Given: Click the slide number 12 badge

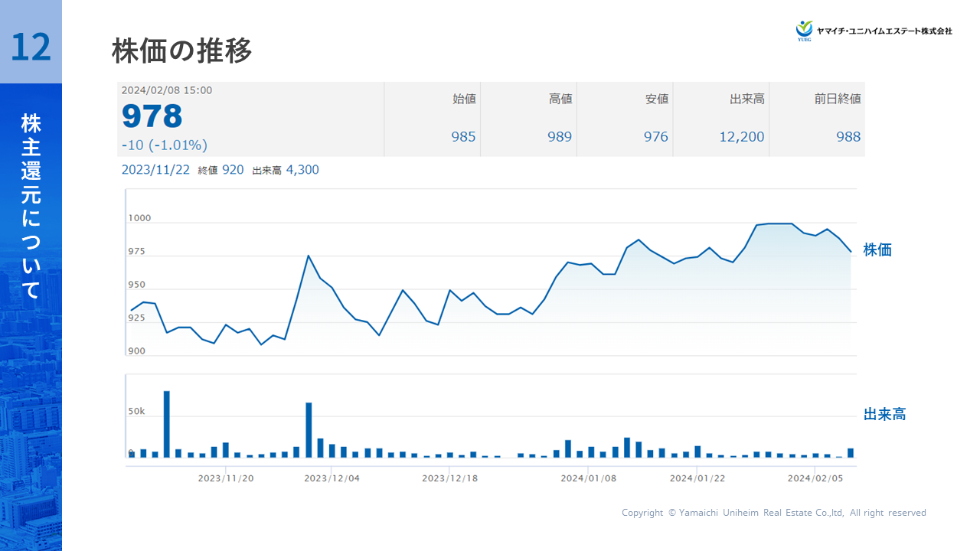Looking at the screenshot, I should 31,47.
